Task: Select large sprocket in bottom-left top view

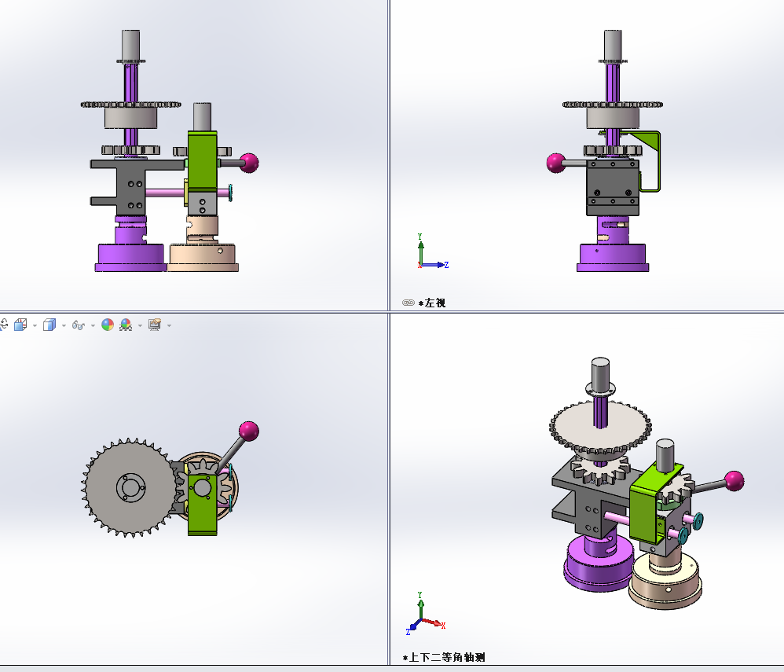Action: tap(131, 487)
